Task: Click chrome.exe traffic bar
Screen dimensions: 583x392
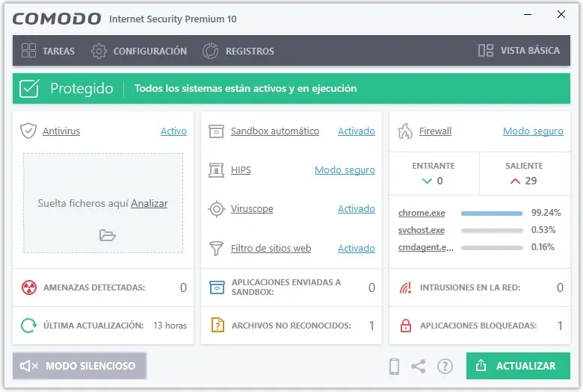Action: (x=492, y=214)
